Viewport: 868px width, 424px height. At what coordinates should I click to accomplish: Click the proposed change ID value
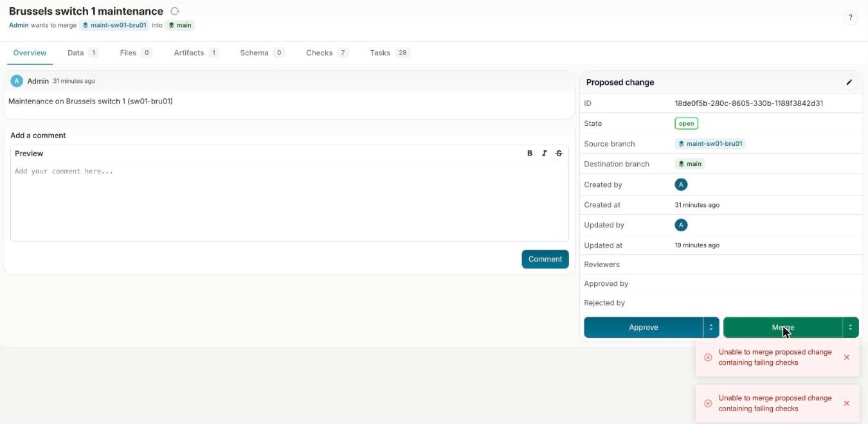coord(749,103)
